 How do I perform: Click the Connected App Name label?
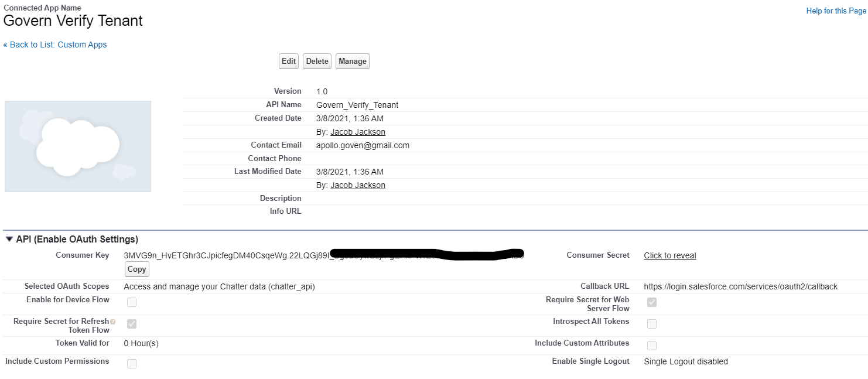click(42, 8)
